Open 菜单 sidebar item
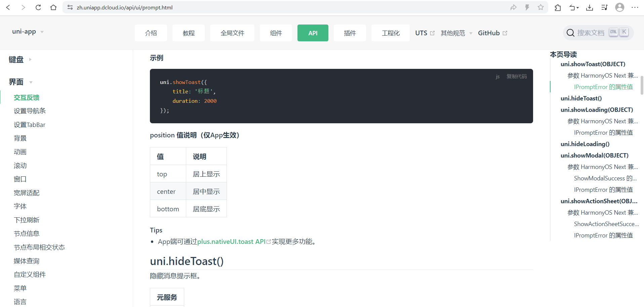 point(20,288)
